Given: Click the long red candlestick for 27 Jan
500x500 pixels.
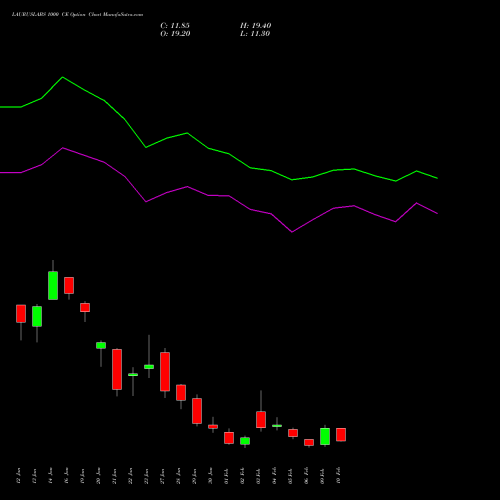Looking at the screenshot, I should tap(165, 372).
